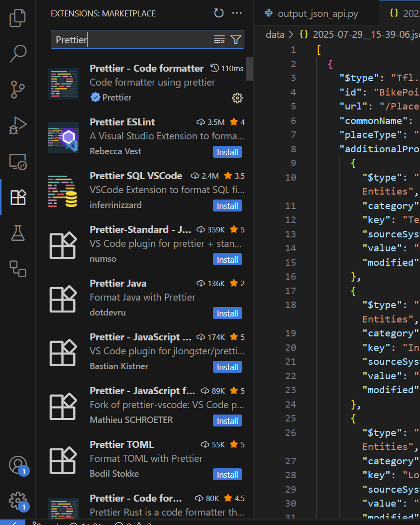Viewport: 420px width, 525px height.
Task: Click the Prettier SQL VSCode extension icon
Action: click(63, 191)
